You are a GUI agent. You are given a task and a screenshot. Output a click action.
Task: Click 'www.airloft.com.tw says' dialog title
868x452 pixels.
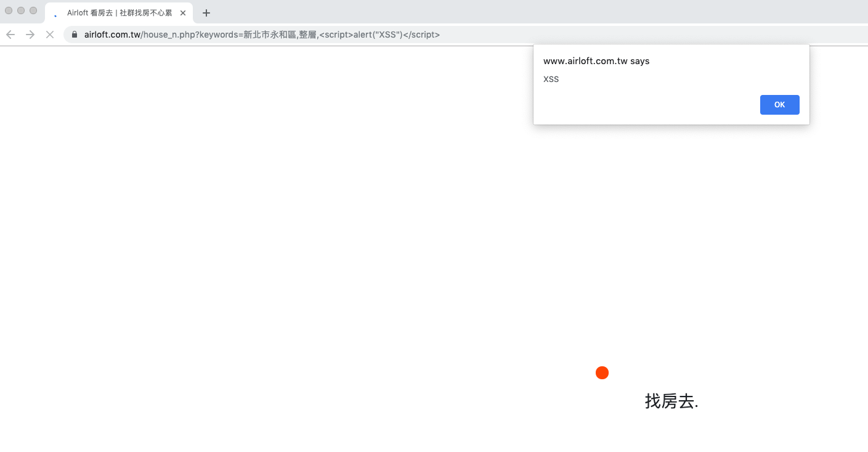[x=596, y=61]
